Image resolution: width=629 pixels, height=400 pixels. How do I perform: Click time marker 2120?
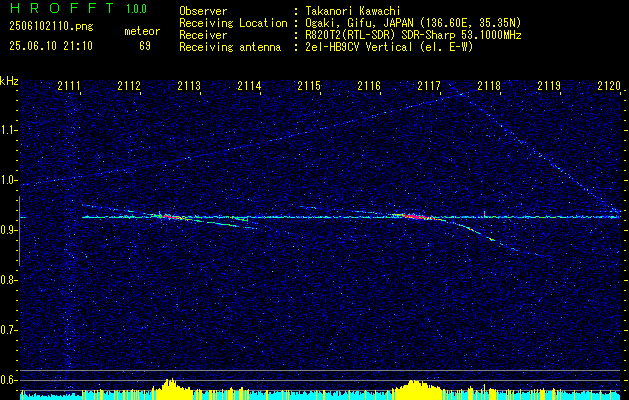(609, 86)
